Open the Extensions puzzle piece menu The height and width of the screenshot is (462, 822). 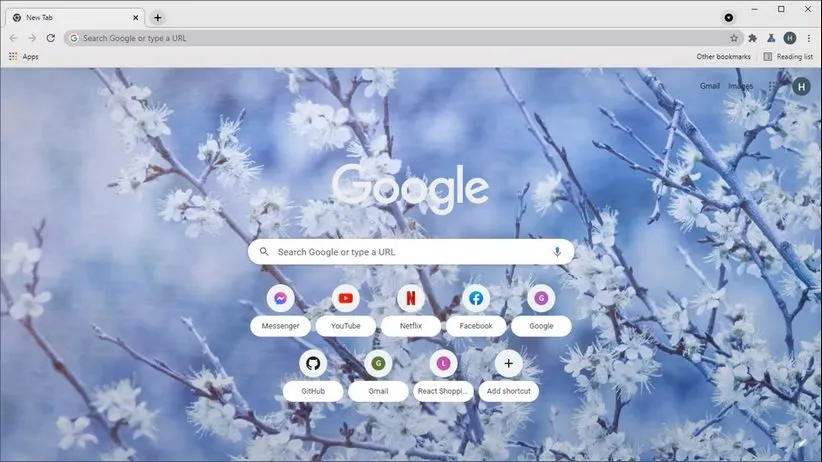click(x=752, y=38)
